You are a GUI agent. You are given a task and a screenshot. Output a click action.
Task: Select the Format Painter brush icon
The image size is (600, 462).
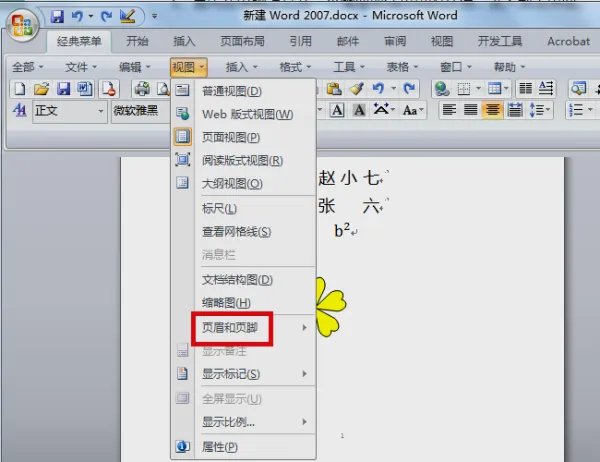pos(357,89)
